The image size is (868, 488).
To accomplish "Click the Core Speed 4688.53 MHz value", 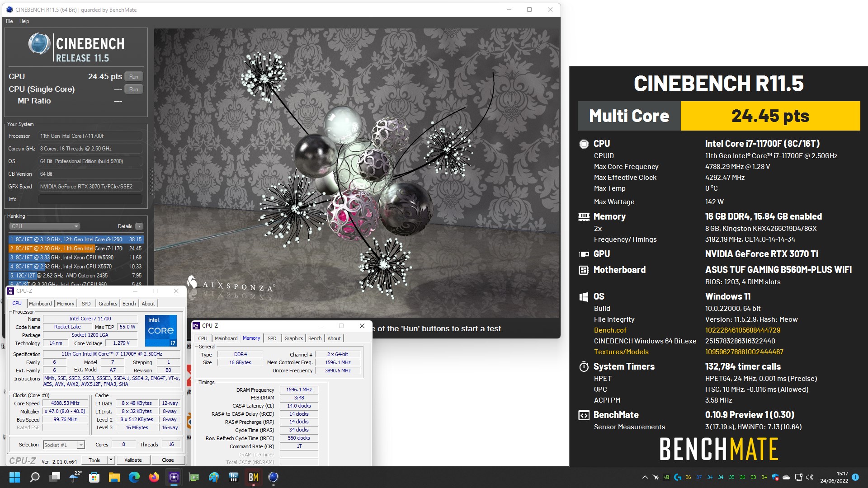I will coord(65,404).
